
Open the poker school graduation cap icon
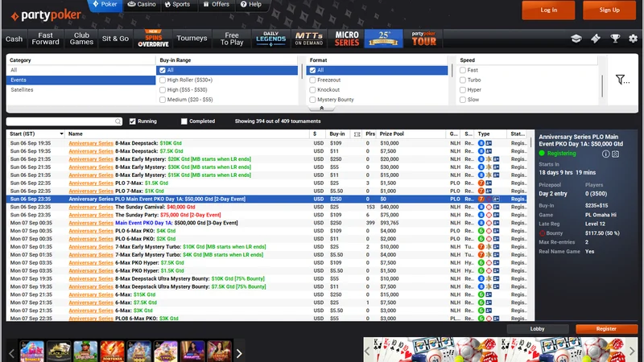(576, 39)
